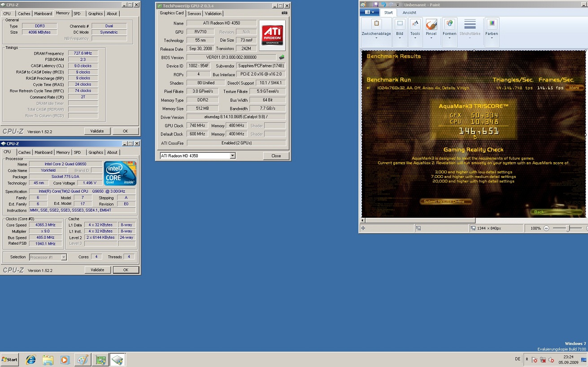Click the Redo arrow in Paint title bar
Viewport: 588px width, 367px height.
pyautogui.click(x=390, y=4)
